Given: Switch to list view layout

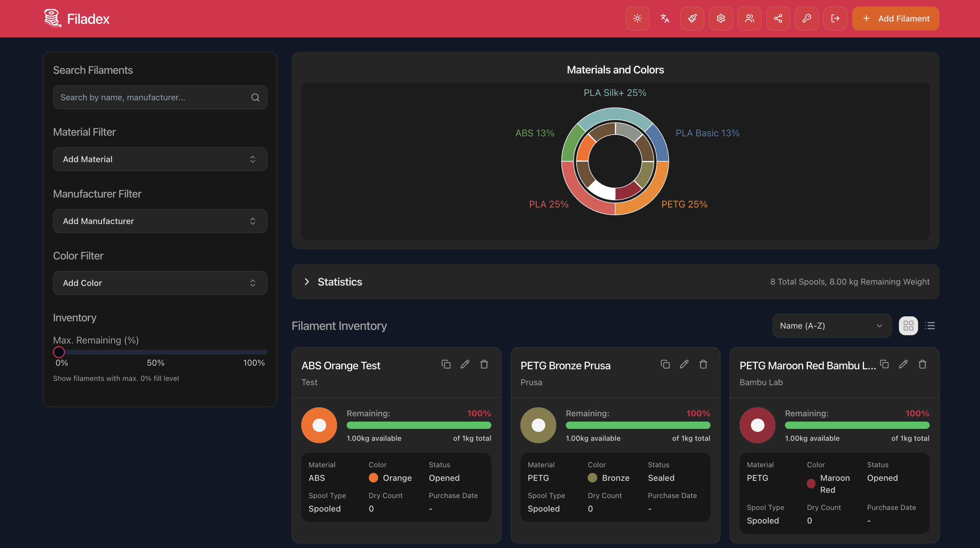Looking at the screenshot, I should point(930,326).
